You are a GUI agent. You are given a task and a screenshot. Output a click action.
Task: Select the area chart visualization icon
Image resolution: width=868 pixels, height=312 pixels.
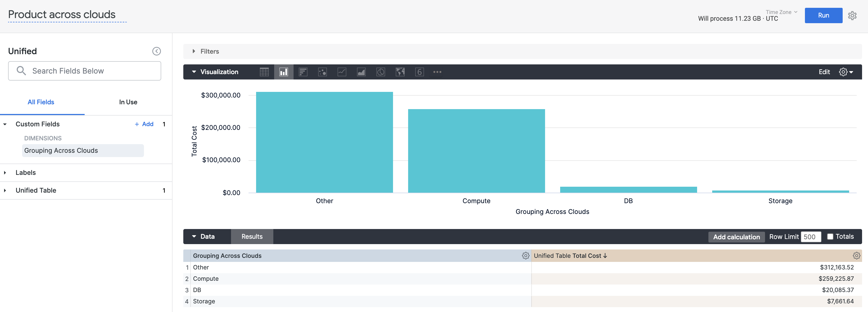[361, 72]
